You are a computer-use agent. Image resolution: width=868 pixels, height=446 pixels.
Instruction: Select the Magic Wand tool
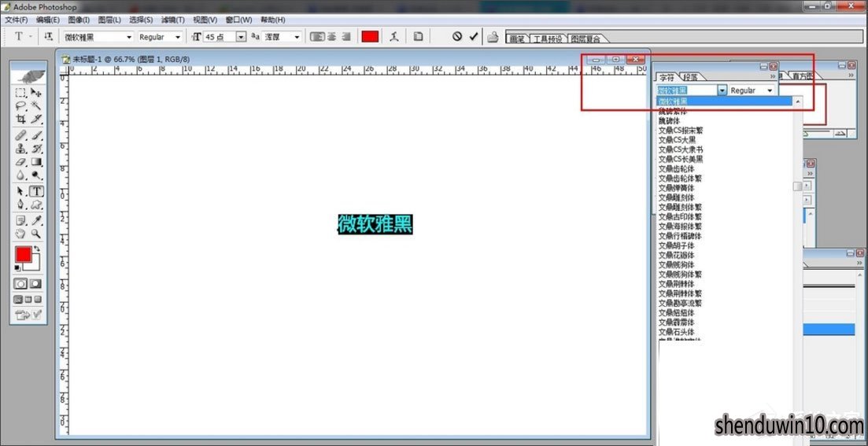36,105
